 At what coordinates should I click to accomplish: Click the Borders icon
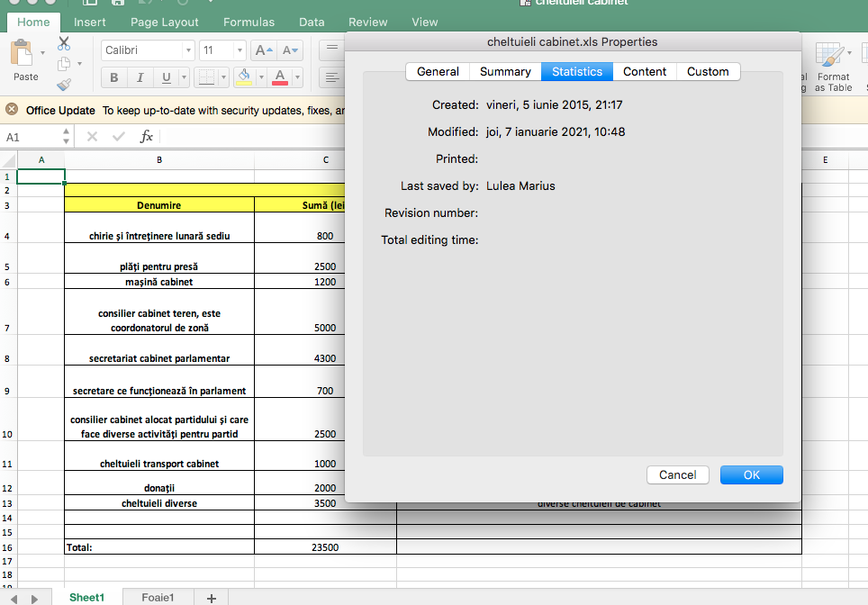pyautogui.click(x=206, y=77)
